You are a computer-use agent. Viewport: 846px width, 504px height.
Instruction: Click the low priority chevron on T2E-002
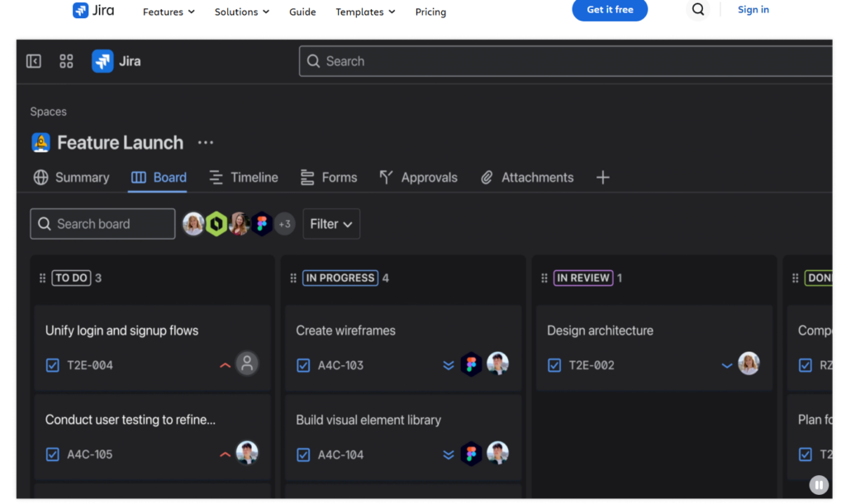coord(727,366)
